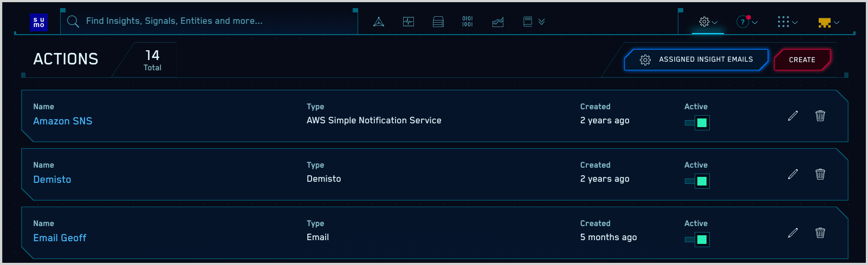
Task: Open the yellow user profile menu
Action: [828, 22]
